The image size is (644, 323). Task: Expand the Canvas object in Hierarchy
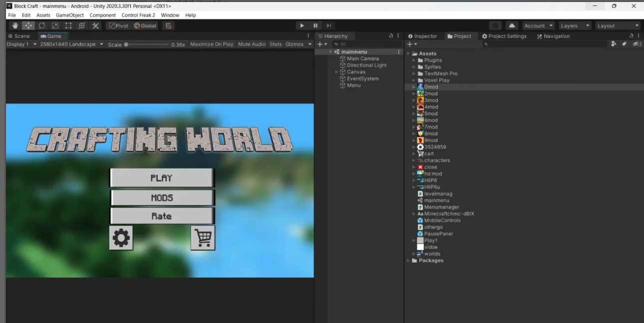click(336, 72)
